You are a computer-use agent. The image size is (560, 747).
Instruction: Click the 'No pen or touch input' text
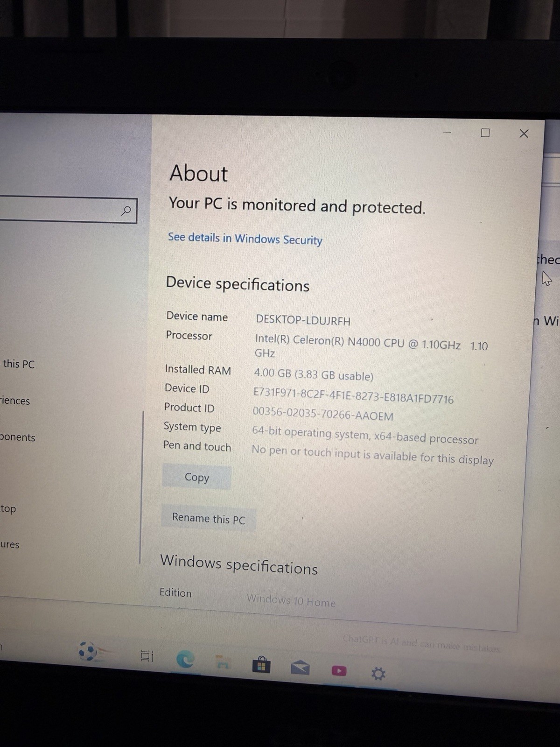[372, 456]
